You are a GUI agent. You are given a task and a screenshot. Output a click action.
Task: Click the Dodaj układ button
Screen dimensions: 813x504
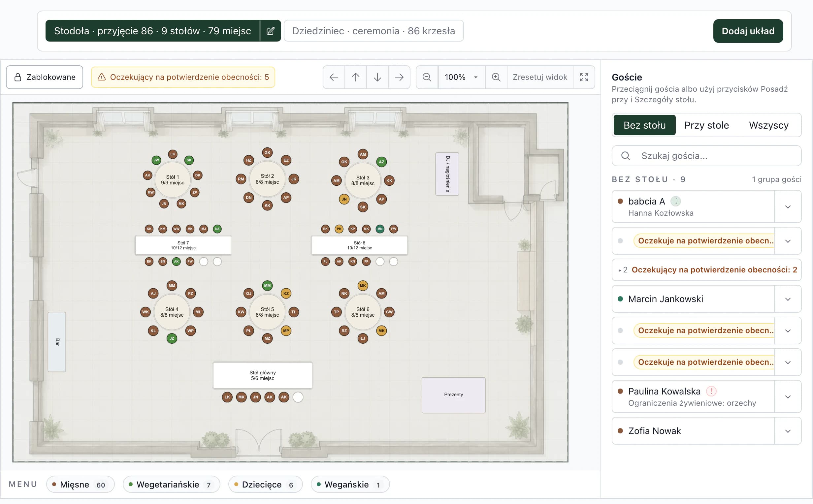(x=748, y=31)
